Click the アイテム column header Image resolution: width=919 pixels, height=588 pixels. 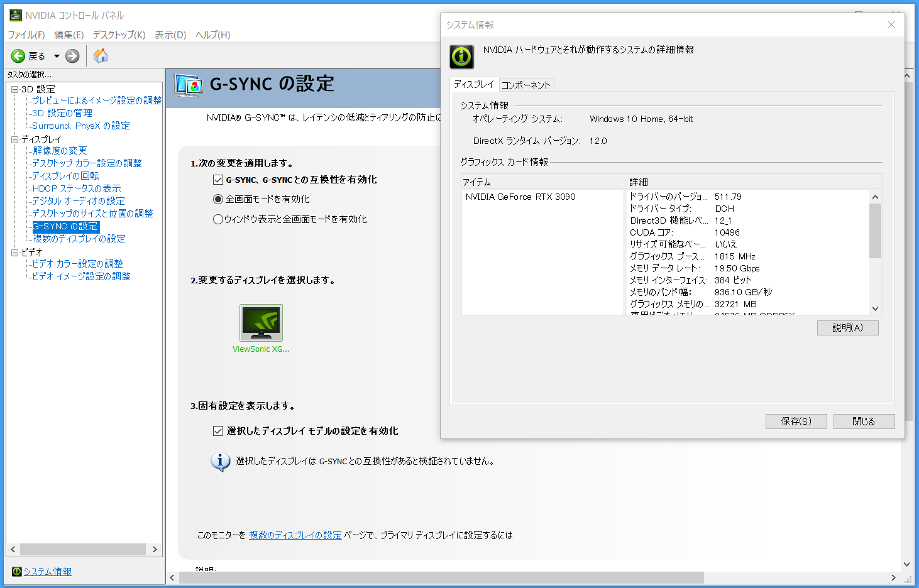coord(544,182)
